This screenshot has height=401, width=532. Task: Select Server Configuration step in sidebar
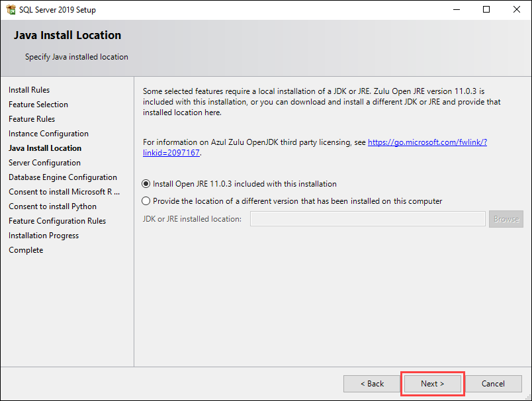click(x=45, y=163)
